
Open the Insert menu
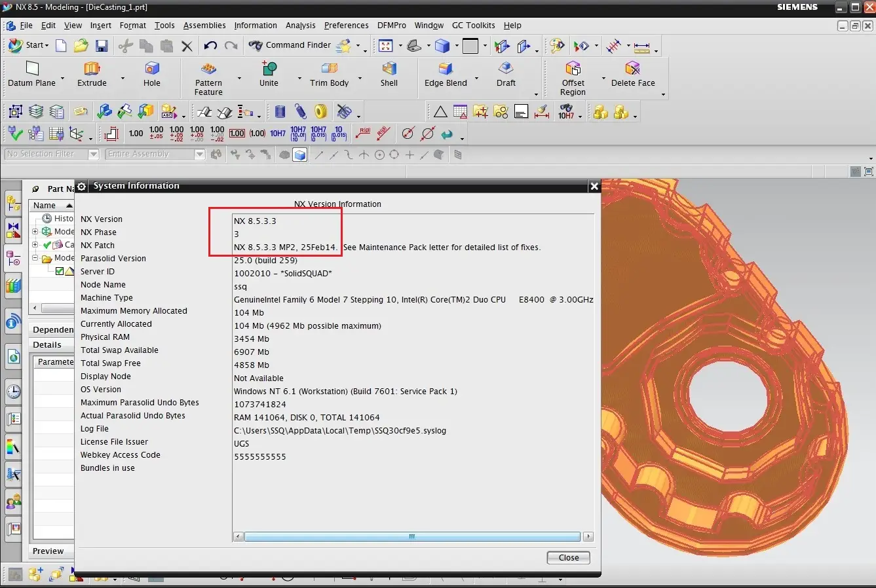click(x=101, y=26)
